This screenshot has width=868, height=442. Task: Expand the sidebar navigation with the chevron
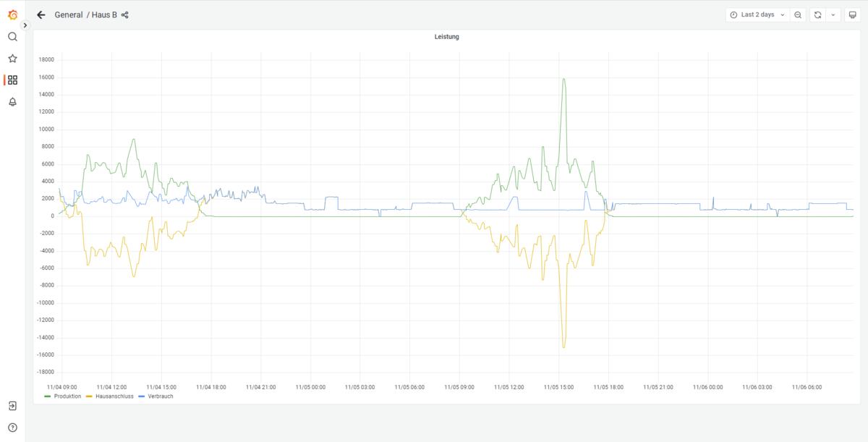[x=25, y=25]
